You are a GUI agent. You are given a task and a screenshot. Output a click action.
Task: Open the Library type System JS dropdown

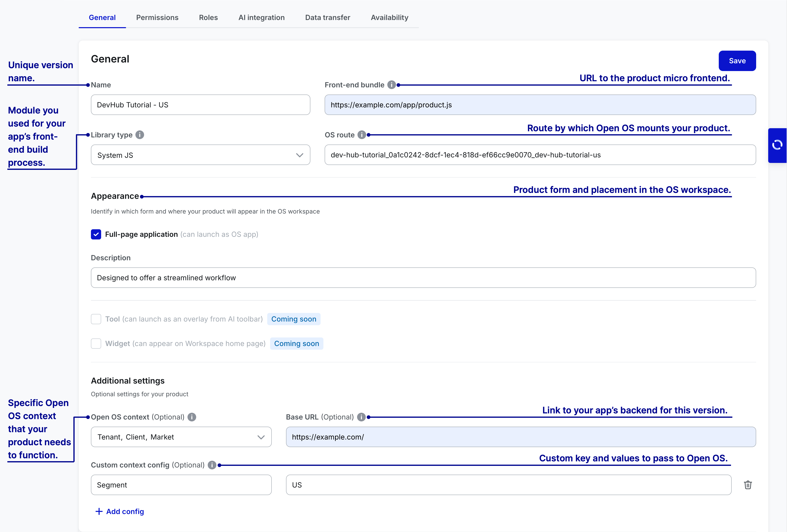pyautogui.click(x=200, y=155)
